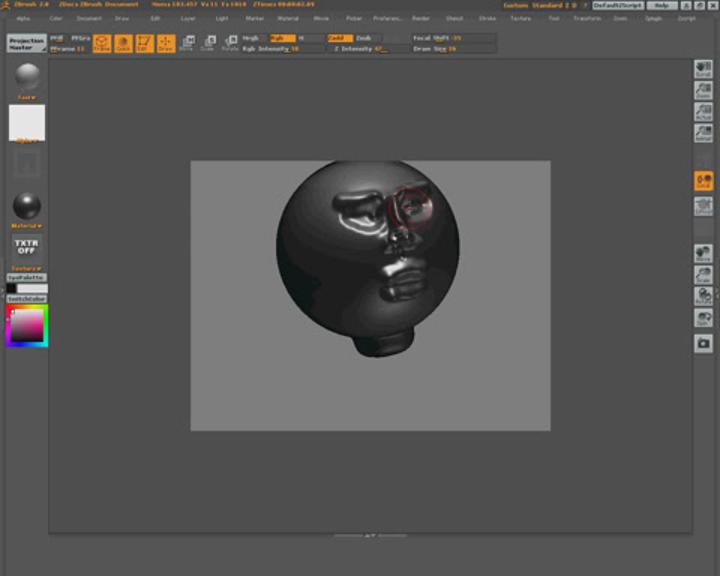The image size is (720, 576).
Task: Select the Move tool on top shelf
Action: (x=187, y=43)
